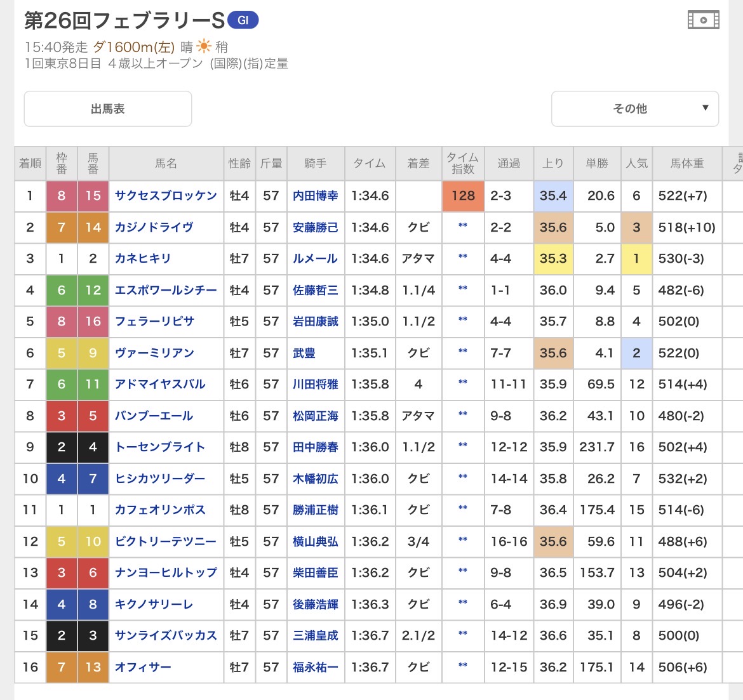Image resolution: width=743 pixels, height=700 pixels.
Task: Open jockey link 武豊
Action: click(x=304, y=353)
